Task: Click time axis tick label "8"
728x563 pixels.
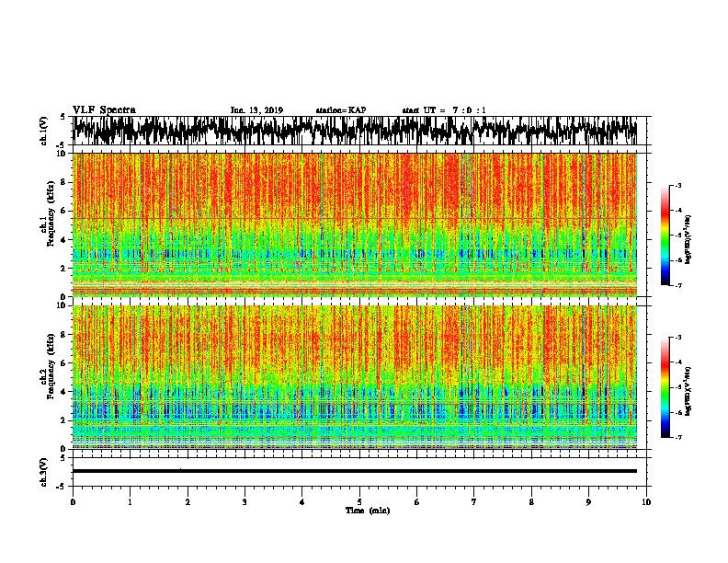Action: pos(531,502)
